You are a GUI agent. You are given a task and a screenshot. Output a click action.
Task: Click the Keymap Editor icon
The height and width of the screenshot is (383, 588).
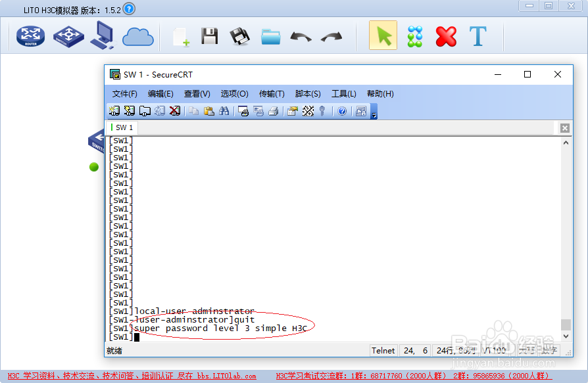[x=308, y=111]
